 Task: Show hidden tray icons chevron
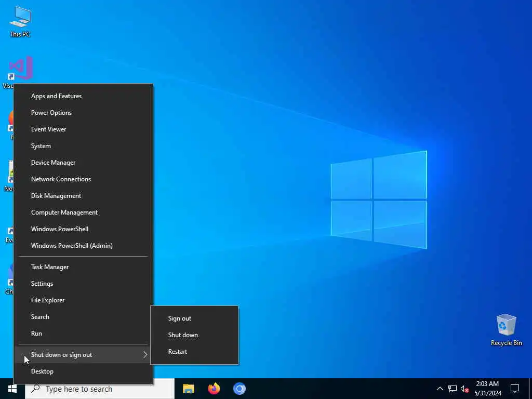point(440,389)
